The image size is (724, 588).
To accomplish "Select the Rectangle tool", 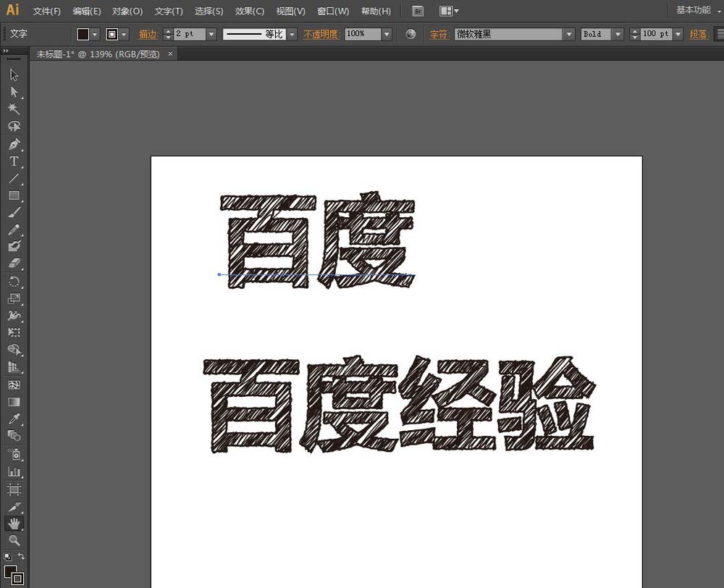I will coord(14,196).
